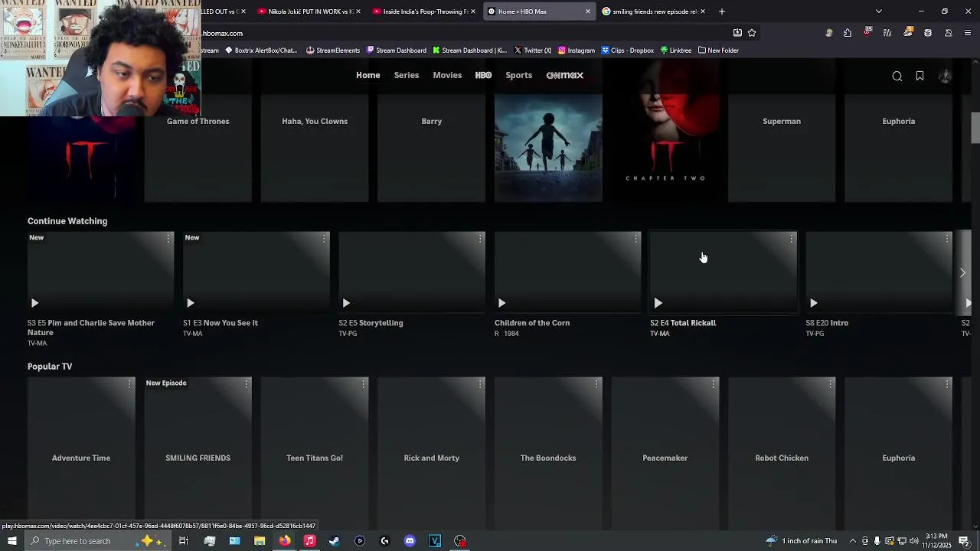Open SMILING FRIENDS in Popular TV
Image resolution: width=980 pixels, height=551 pixels.
tap(198, 452)
